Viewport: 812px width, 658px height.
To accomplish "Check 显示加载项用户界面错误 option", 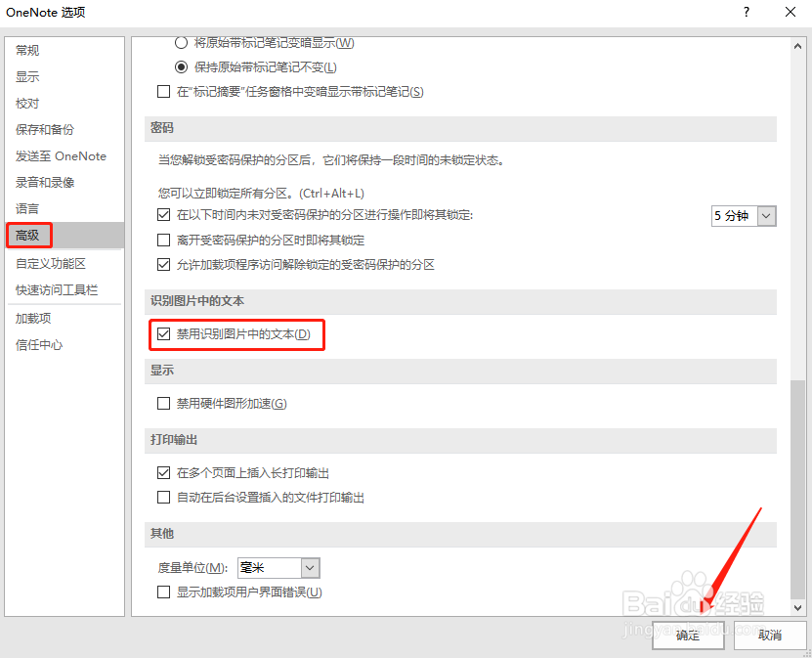I will pyautogui.click(x=163, y=592).
